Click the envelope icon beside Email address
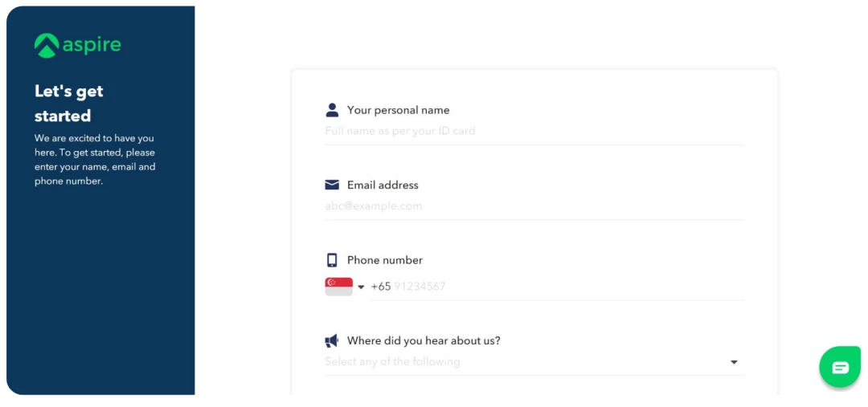Image resolution: width=868 pixels, height=407 pixels. tap(332, 185)
